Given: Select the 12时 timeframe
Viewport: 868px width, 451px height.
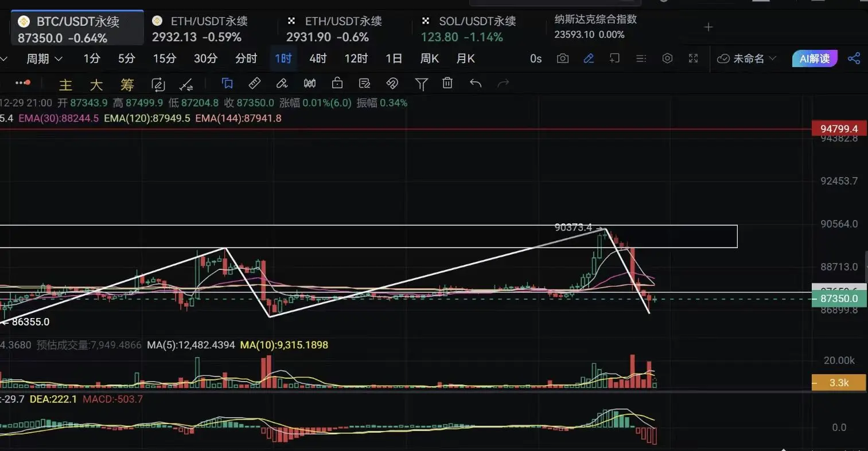Looking at the screenshot, I should tap(356, 58).
